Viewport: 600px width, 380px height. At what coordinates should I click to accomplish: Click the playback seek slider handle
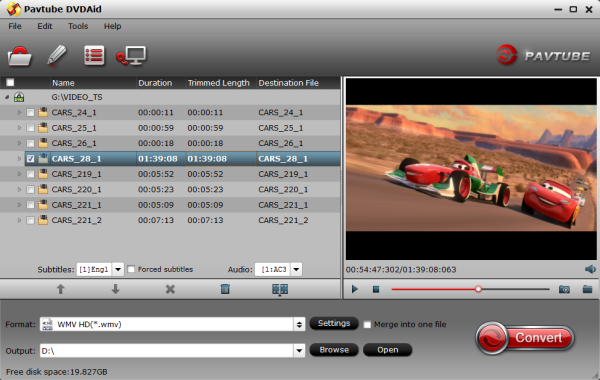pyautogui.click(x=478, y=289)
